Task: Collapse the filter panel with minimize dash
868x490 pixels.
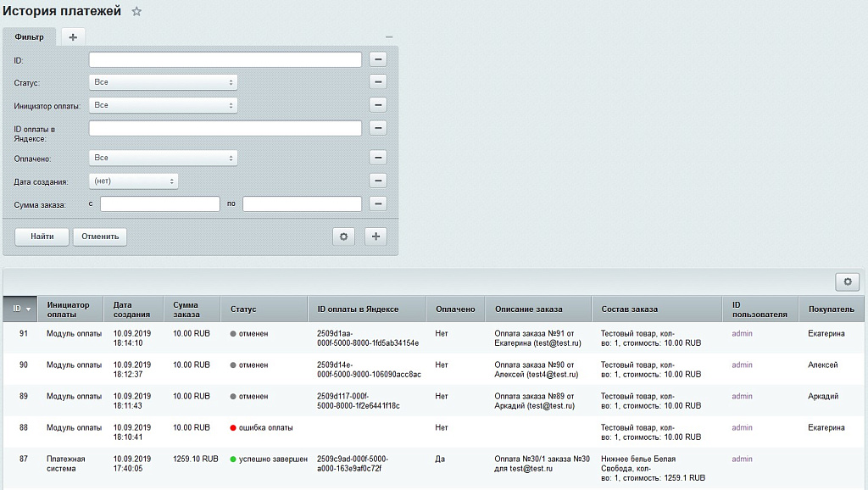Action: (389, 37)
